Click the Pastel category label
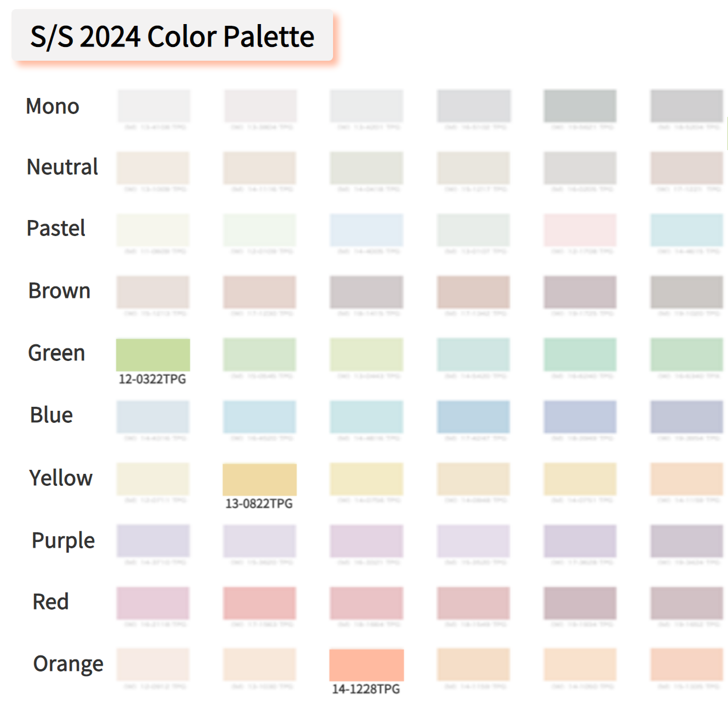This screenshot has width=728, height=707. click(x=56, y=229)
